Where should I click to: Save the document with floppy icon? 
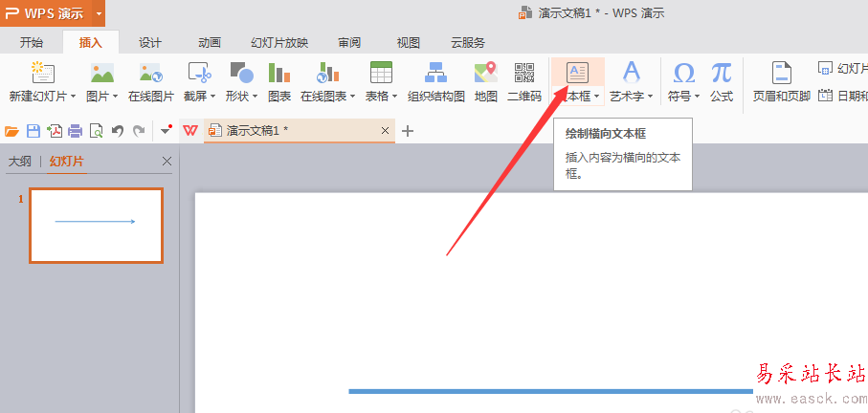(33, 131)
